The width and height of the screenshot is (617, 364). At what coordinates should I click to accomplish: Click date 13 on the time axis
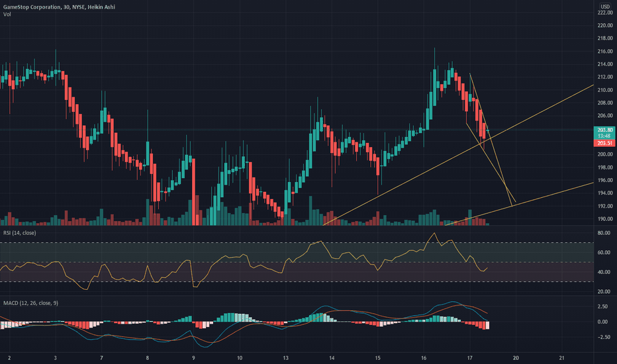[x=286, y=358]
